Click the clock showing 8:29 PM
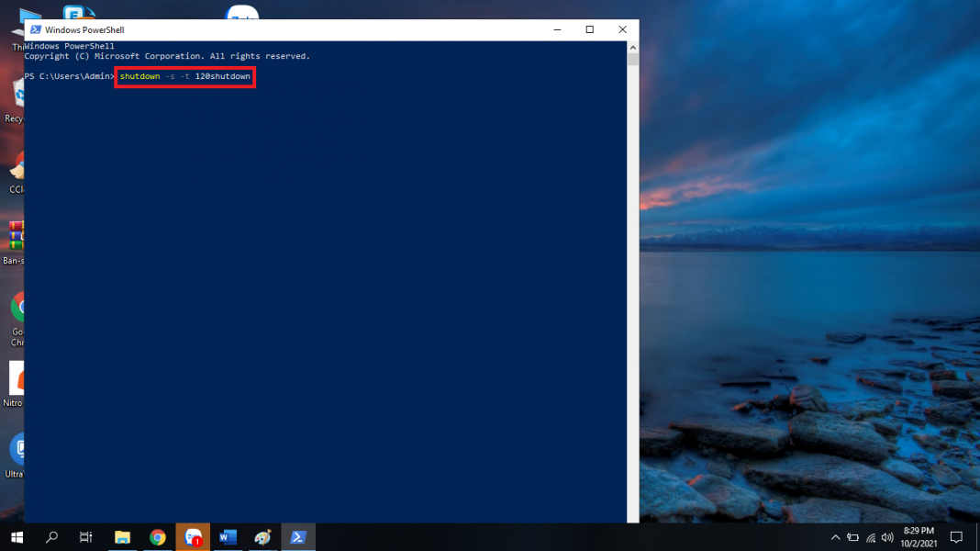 pos(919,537)
